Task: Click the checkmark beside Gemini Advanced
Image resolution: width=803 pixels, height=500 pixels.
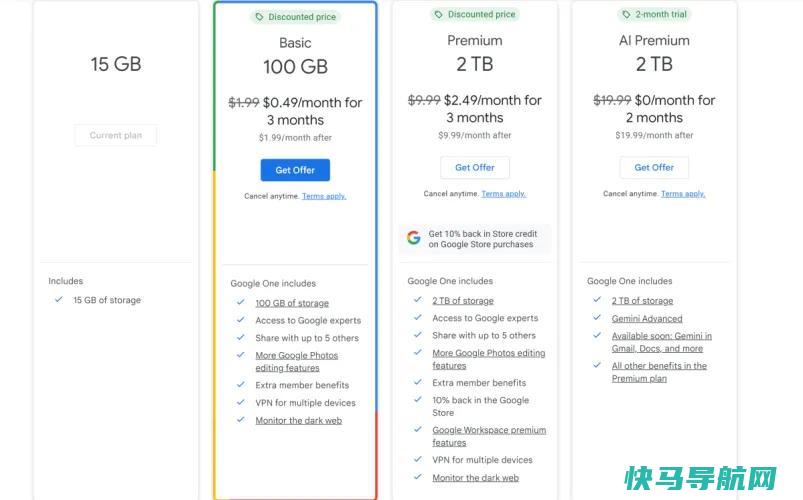Action: point(597,318)
